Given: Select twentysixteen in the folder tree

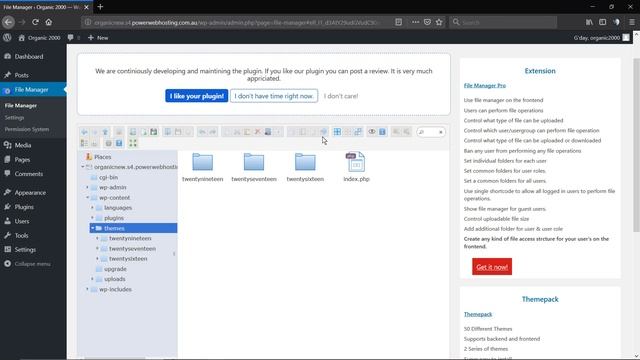Looking at the screenshot, I should click(128, 259).
